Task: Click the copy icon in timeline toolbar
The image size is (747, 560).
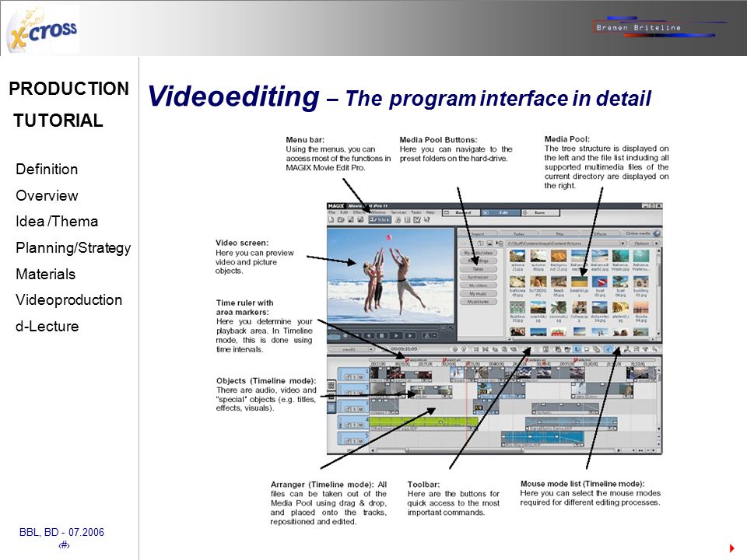Action: 495,349
